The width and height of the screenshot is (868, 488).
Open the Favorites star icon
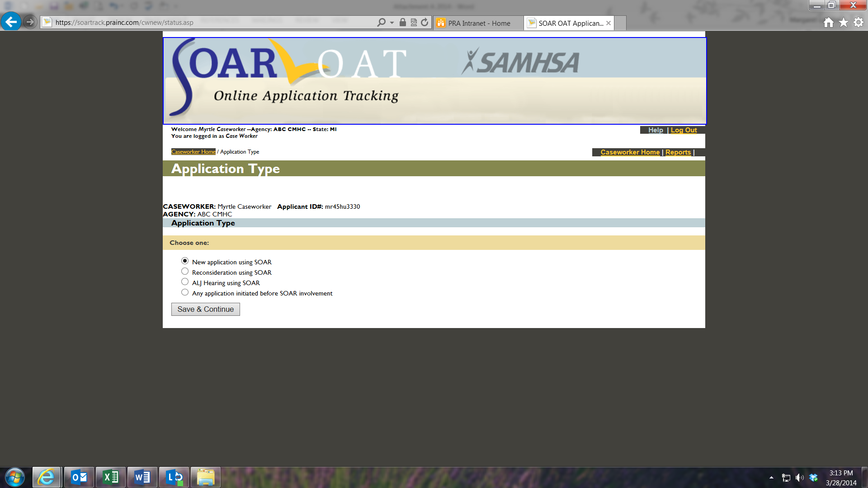844,23
